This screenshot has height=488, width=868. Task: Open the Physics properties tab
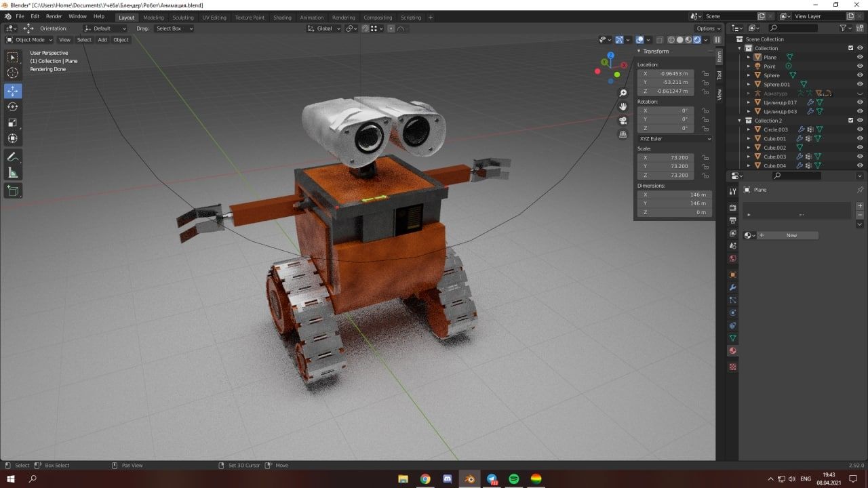point(732,312)
